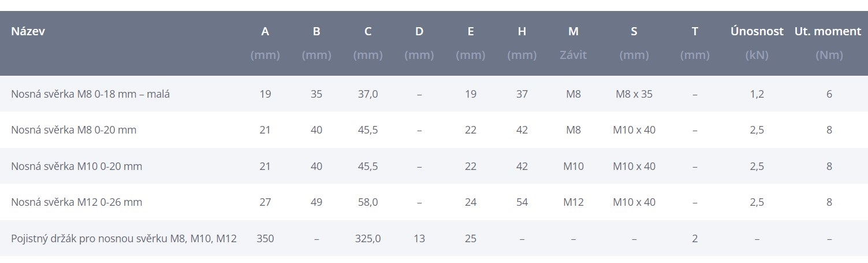Select the Nosná svěrka M12 0-26 mm row name
The image size is (868, 263).
[x=76, y=202]
